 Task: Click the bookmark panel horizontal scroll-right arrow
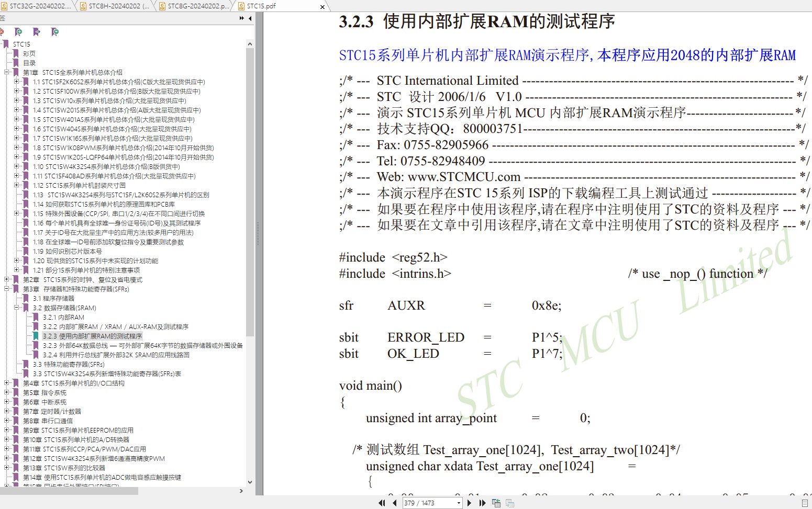[241, 491]
